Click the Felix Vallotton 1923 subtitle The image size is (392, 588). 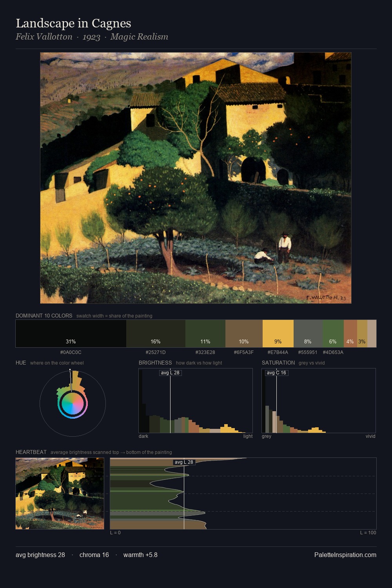(x=92, y=37)
